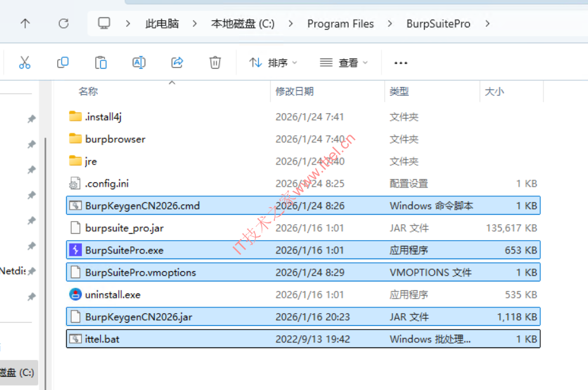The image size is (588, 390).
Task: Select the uninstall.exe file icon
Action: (x=76, y=295)
